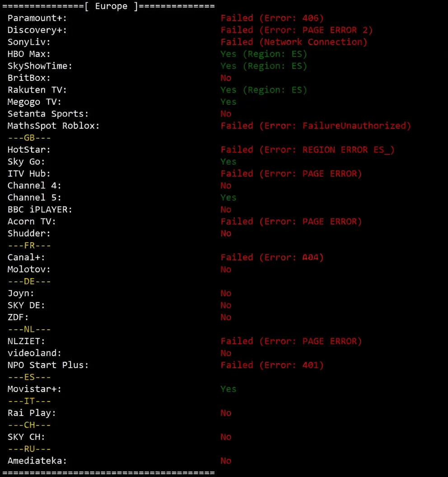
Task: Click the ITV Hub label
Action: tap(29, 173)
